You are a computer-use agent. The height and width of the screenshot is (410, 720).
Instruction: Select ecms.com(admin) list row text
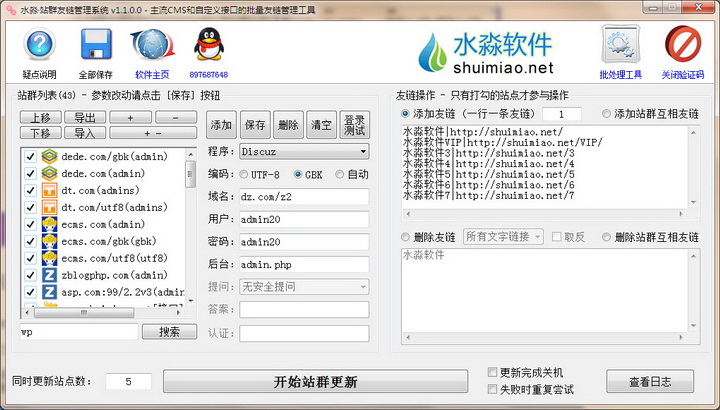(x=103, y=225)
